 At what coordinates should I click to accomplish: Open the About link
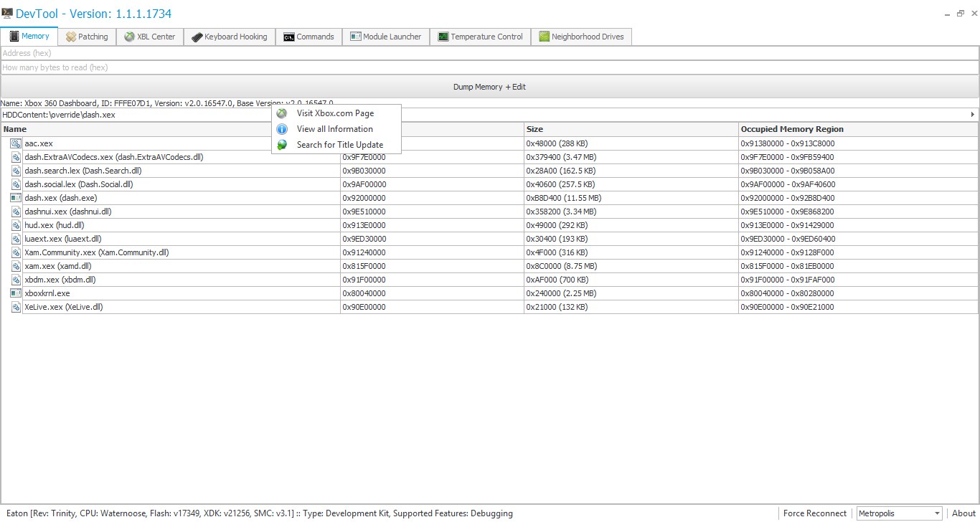coord(963,513)
